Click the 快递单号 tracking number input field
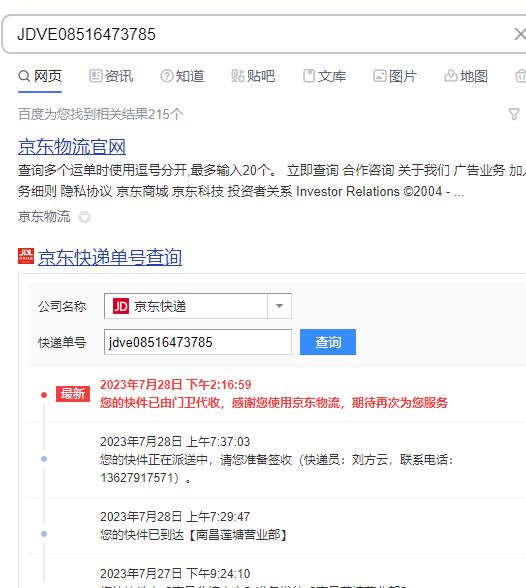The width and height of the screenshot is (526, 588). 198,342
